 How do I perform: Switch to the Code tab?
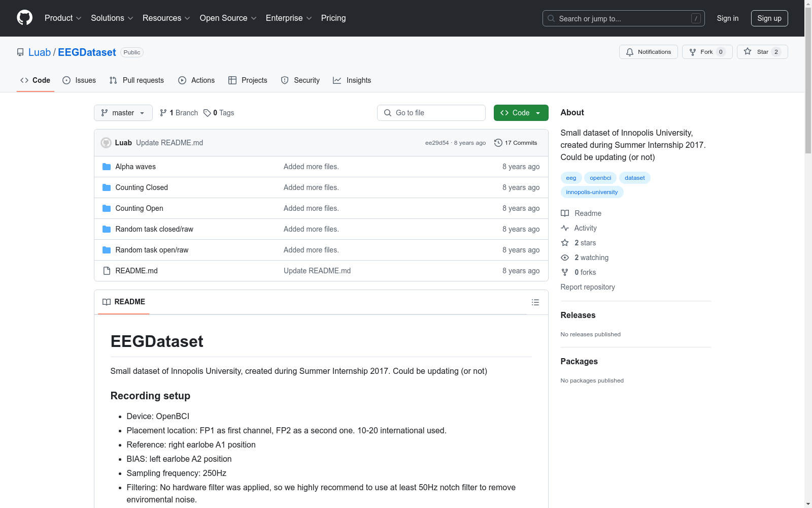36,80
